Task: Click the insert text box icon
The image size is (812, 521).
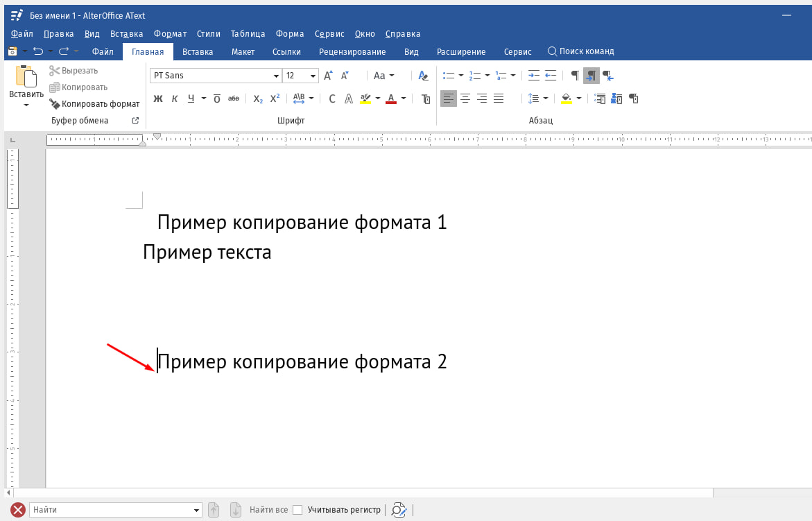Action: 426,99
